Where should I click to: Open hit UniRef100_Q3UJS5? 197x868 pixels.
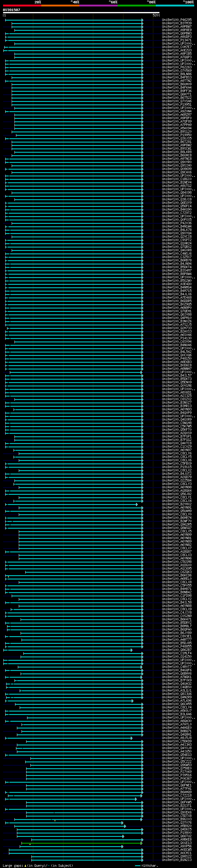point(177,139)
